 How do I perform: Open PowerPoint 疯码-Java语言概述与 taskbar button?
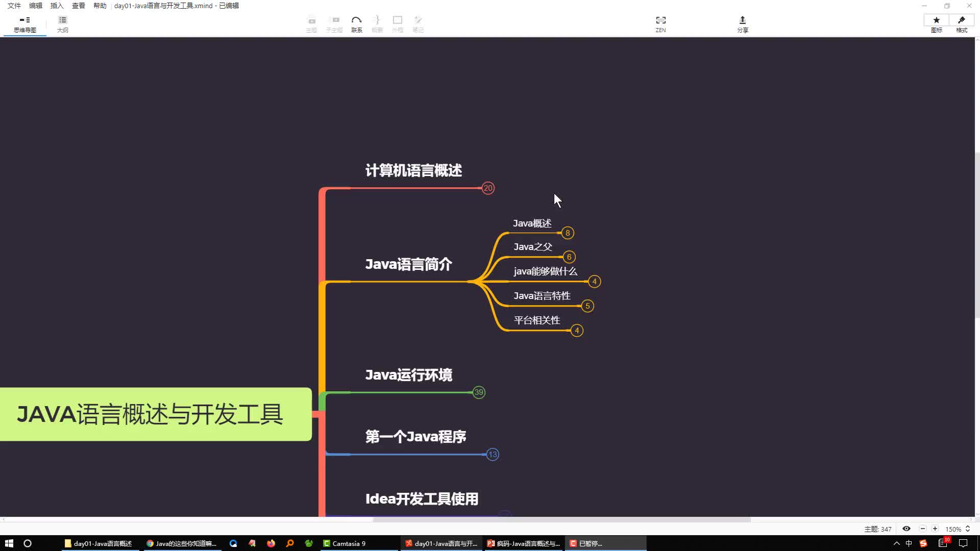click(524, 543)
